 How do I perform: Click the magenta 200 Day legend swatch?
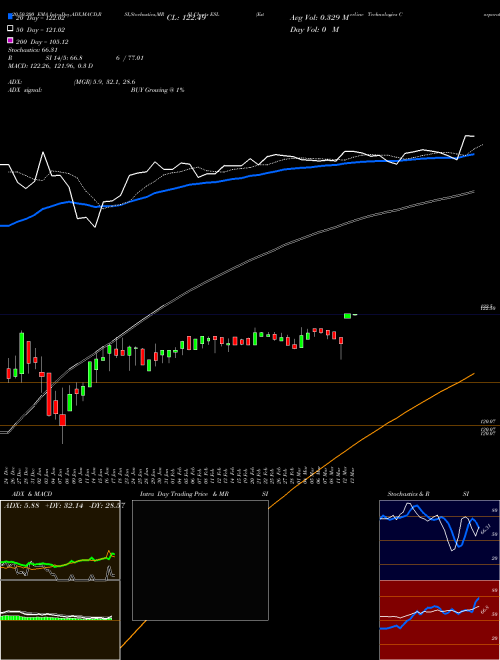[x=11, y=40]
